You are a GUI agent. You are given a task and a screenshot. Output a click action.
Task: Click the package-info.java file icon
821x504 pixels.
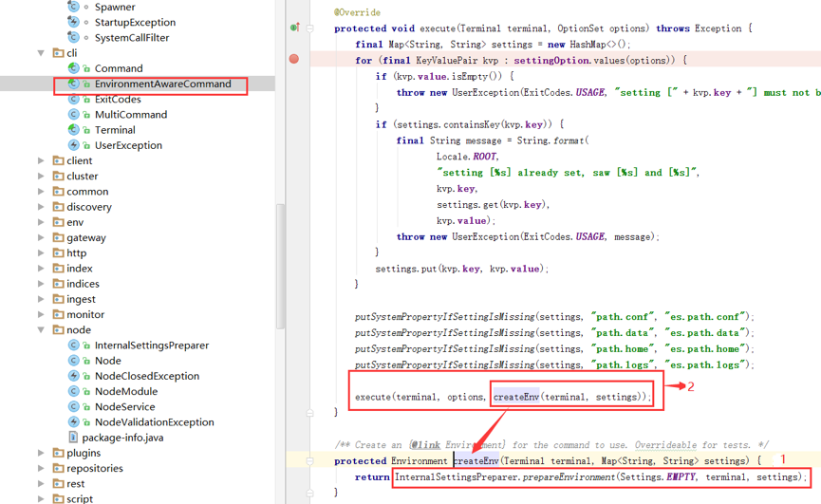(x=73, y=437)
